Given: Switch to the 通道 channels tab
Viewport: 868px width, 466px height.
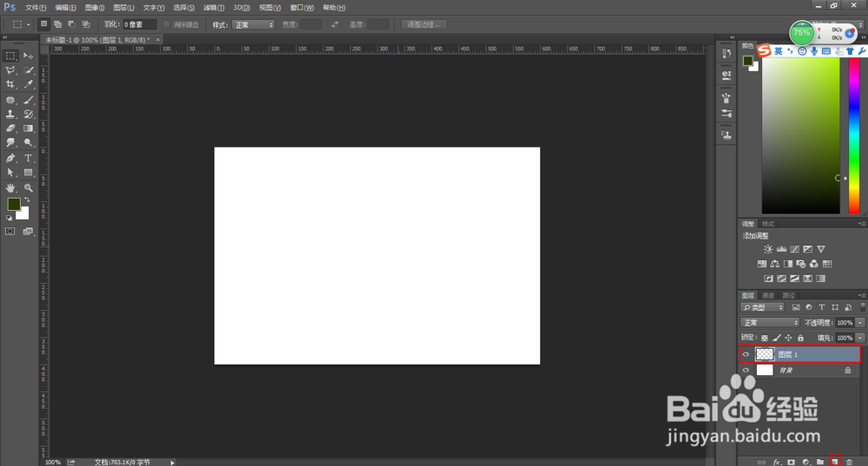Looking at the screenshot, I should coord(768,296).
